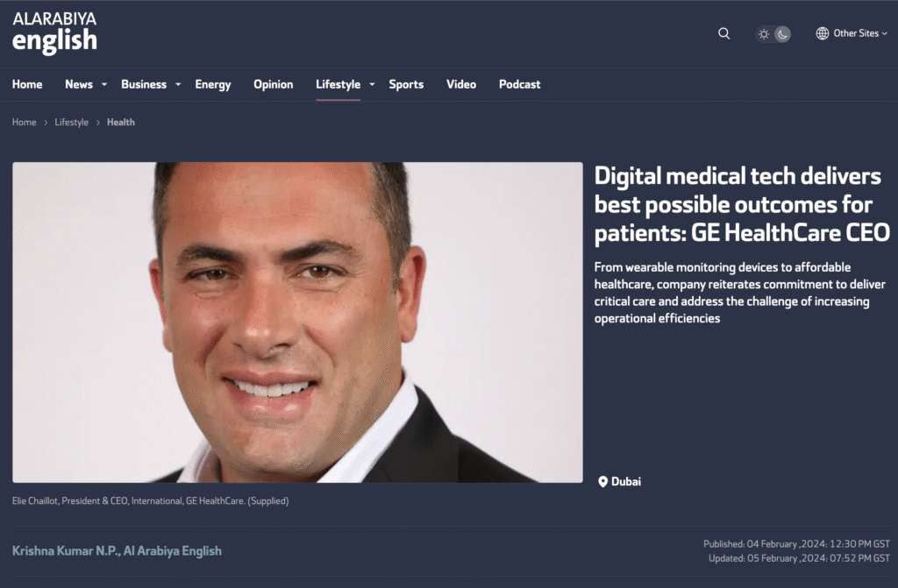
Task: Expand the News menu arrow
Action: 104,85
